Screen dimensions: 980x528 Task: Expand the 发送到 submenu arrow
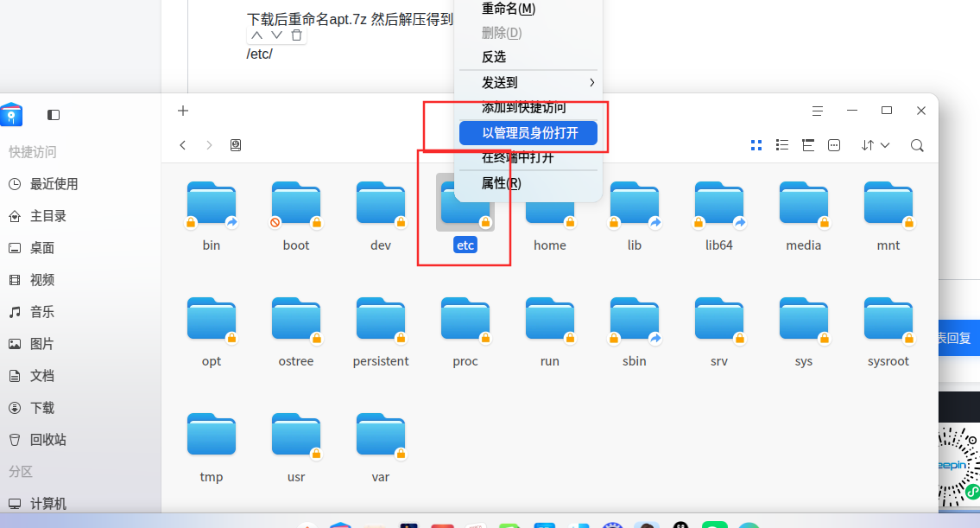(591, 83)
